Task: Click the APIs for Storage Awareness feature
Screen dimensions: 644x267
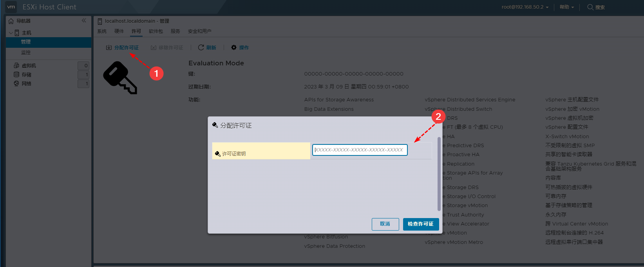Action: pyautogui.click(x=339, y=100)
